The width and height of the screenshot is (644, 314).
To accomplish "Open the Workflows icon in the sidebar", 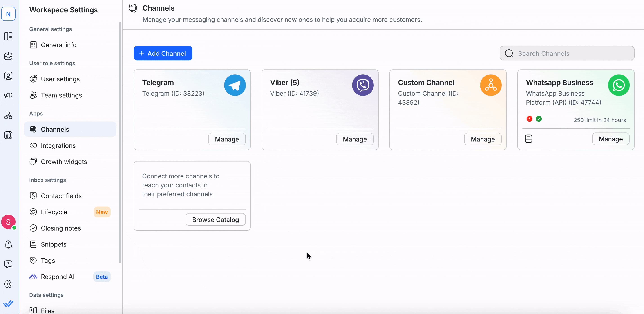I will click(x=9, y=115).
